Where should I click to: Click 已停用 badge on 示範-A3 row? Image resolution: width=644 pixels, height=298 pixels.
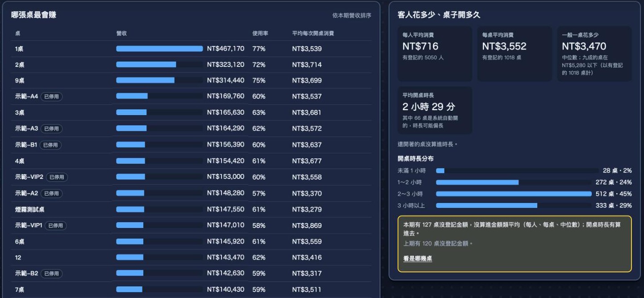[x=51, y=128]
